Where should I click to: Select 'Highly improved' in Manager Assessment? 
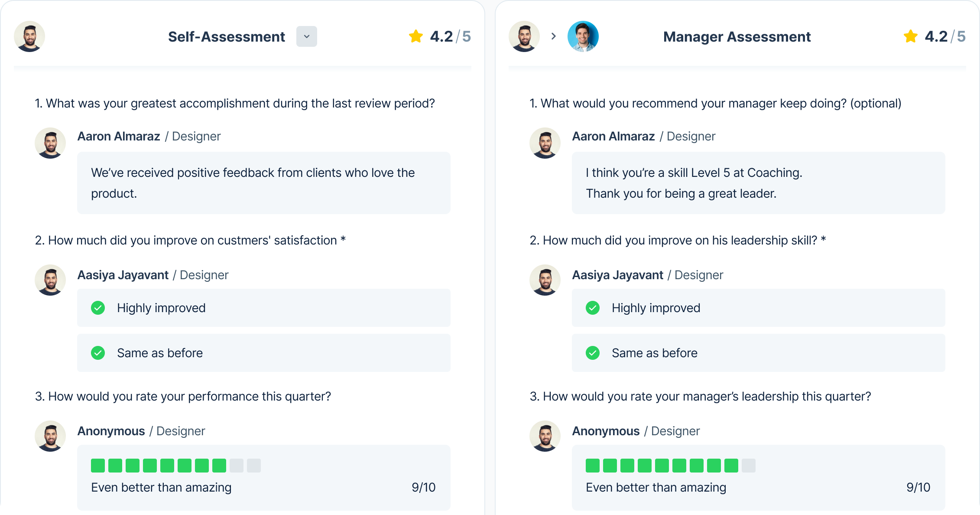759,308
